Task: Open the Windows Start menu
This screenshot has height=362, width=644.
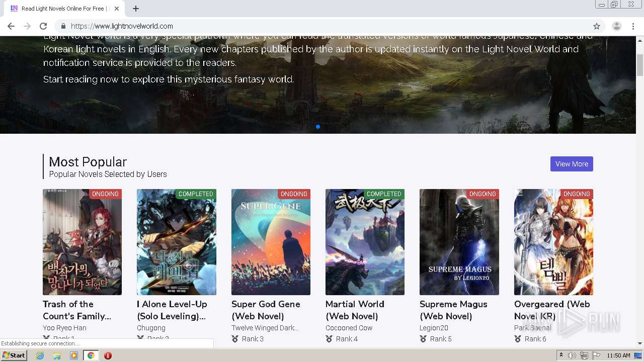Action: point(14,355)
